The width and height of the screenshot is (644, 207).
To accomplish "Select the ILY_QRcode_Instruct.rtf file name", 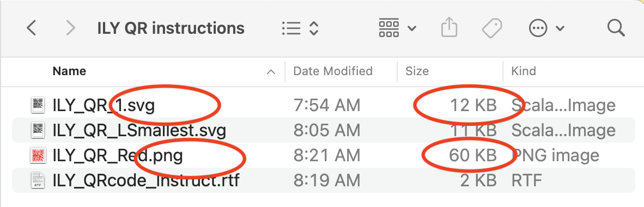I will (x=146, y=180).
